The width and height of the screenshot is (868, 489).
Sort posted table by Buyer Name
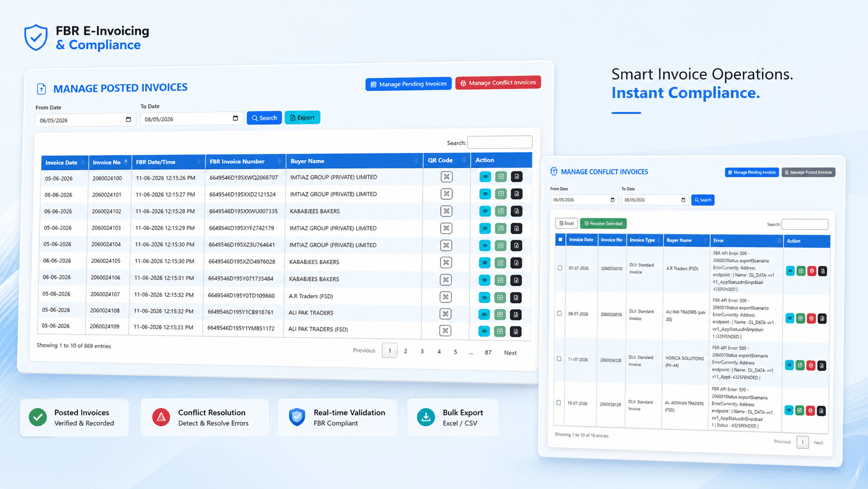[355, 161]
